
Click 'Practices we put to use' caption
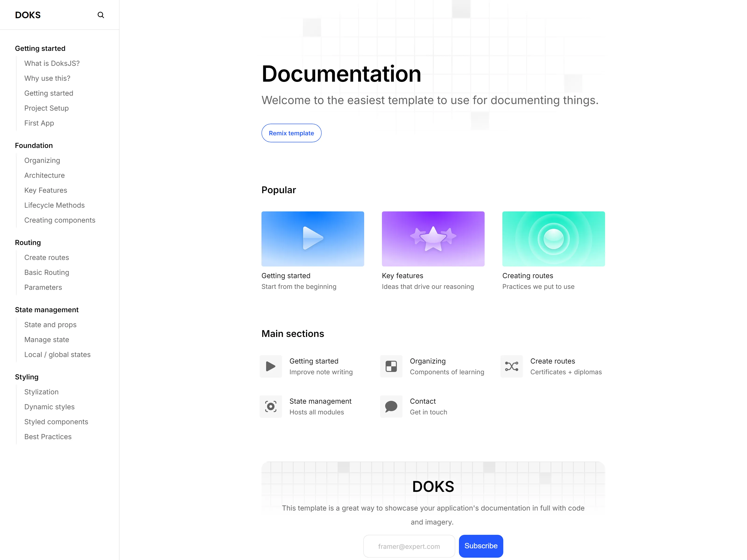click(538, 287)
